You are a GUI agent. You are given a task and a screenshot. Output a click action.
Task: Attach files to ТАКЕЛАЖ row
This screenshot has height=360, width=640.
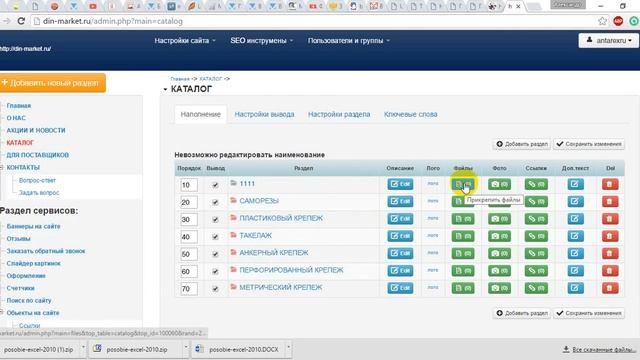(x=463, y=236)
